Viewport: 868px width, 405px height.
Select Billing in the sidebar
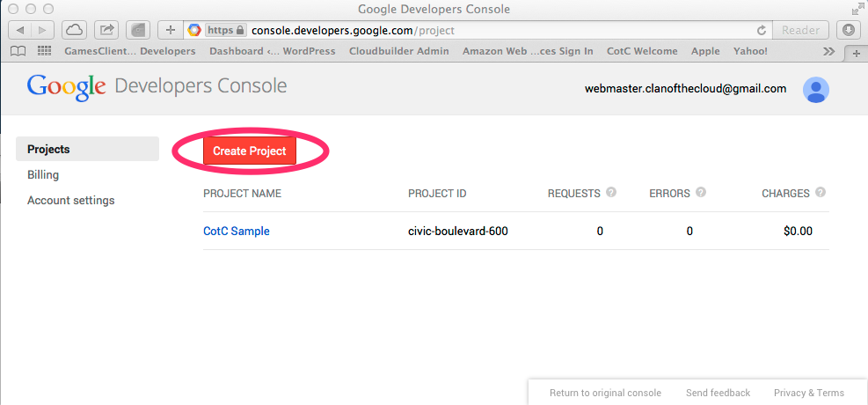tap(43, 174)
